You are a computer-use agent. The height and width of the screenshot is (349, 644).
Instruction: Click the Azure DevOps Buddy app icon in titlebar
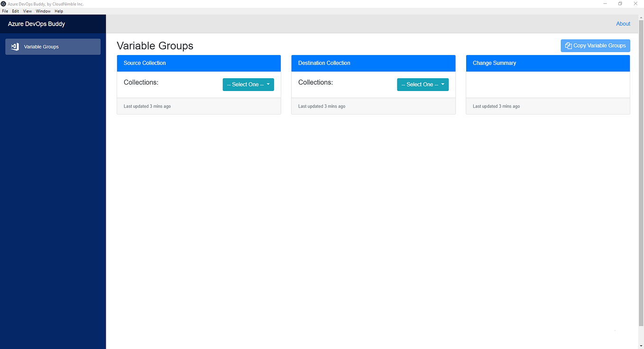pos(4,3)
